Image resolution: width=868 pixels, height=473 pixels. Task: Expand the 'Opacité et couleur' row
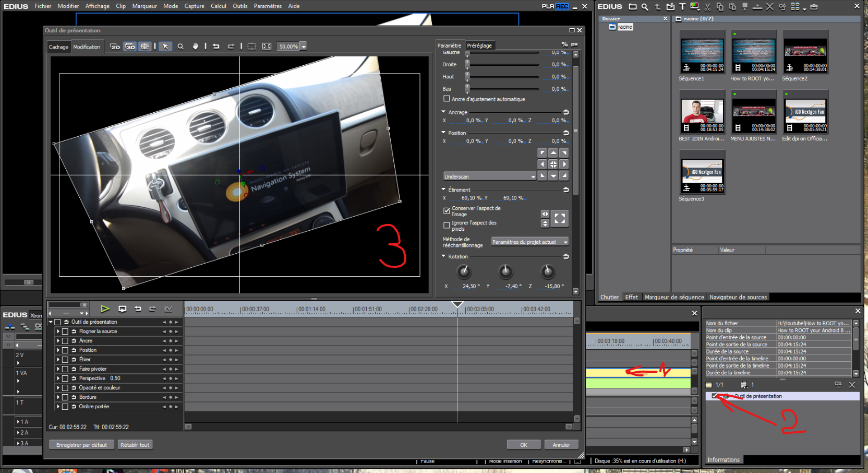[x=58, y=388]
